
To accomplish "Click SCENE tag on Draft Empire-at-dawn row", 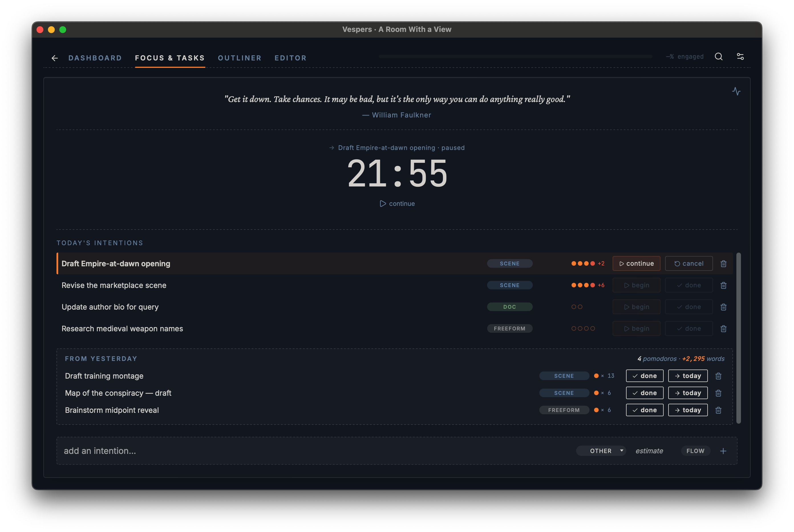I will click(509, 264).
